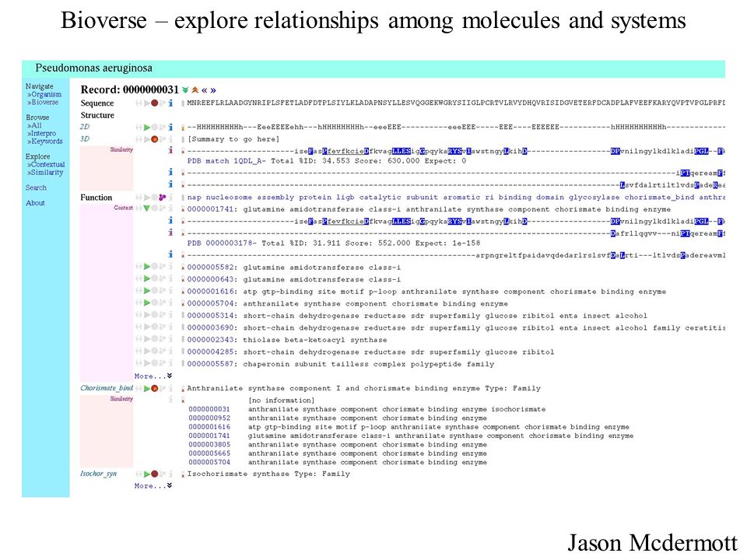Open Organism under Navigate
Screen dimensions: 747x560
coord(44,94)
